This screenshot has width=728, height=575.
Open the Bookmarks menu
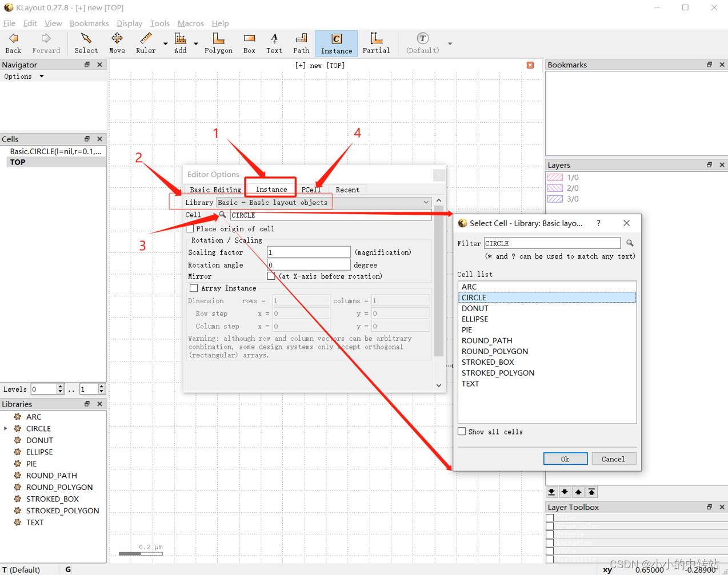point(89,23)
